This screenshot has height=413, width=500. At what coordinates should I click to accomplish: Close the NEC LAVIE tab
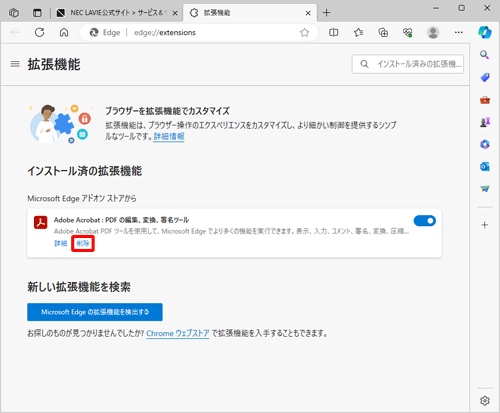(175, 13)
